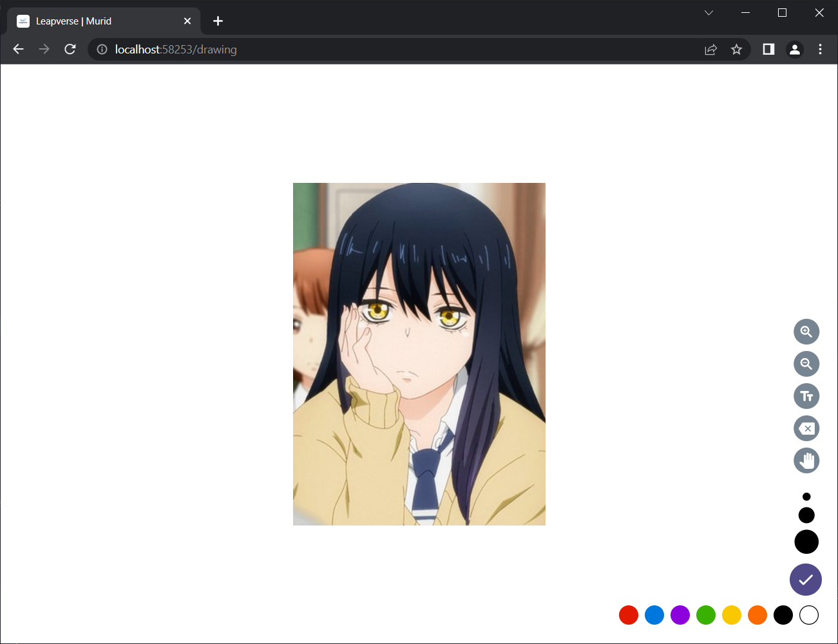This screenshot has width=838, height=644.
Task: View site information icon
Action: pos(102,50)
